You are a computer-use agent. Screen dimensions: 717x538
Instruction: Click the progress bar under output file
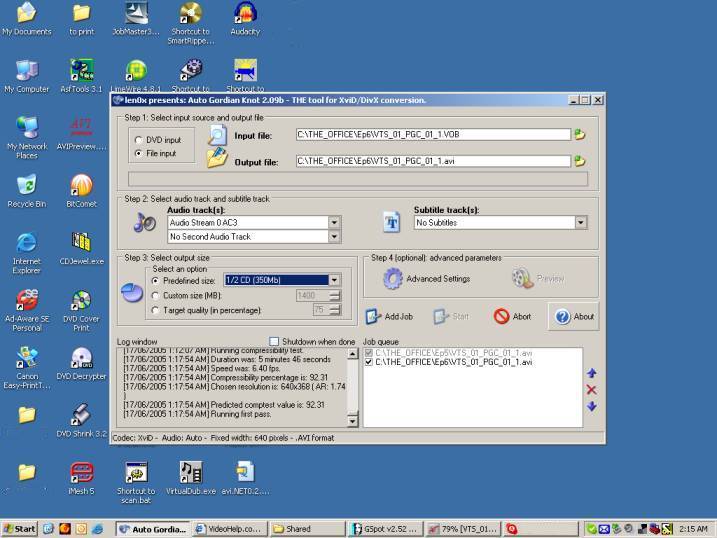358,179
